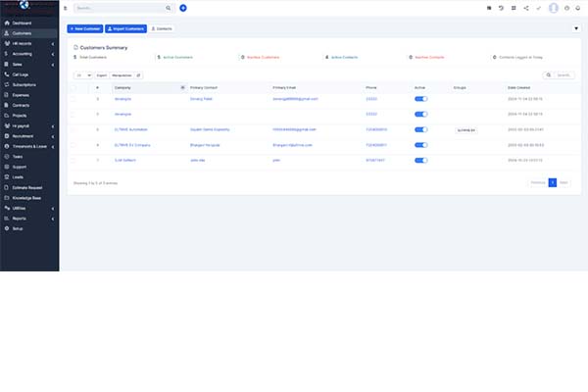The height and width of the screenshot is (392, 588).
Task: Click the clock timer icon in top bar
Action: point(566,8)
